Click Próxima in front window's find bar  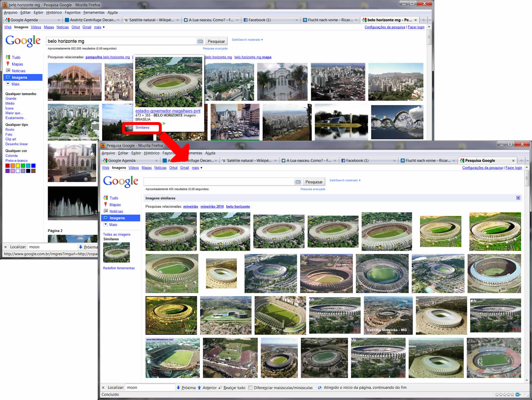tap(186, 388)
